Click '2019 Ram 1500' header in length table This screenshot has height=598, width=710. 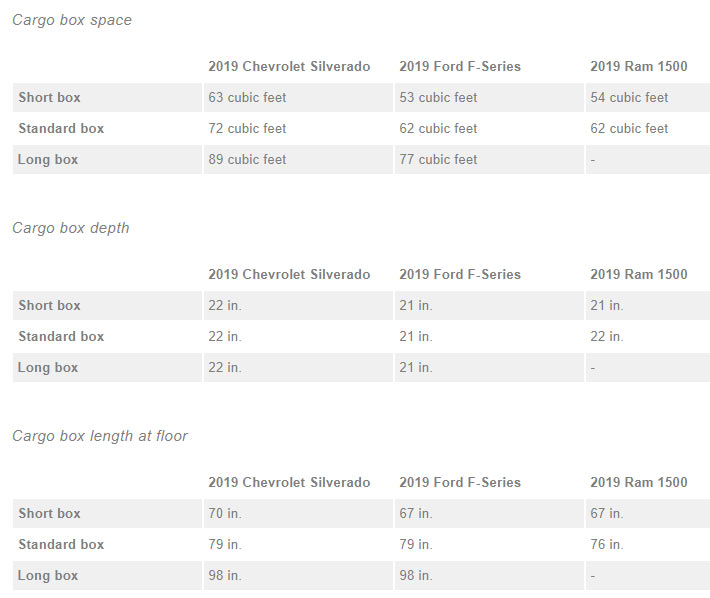click(638, 483)
